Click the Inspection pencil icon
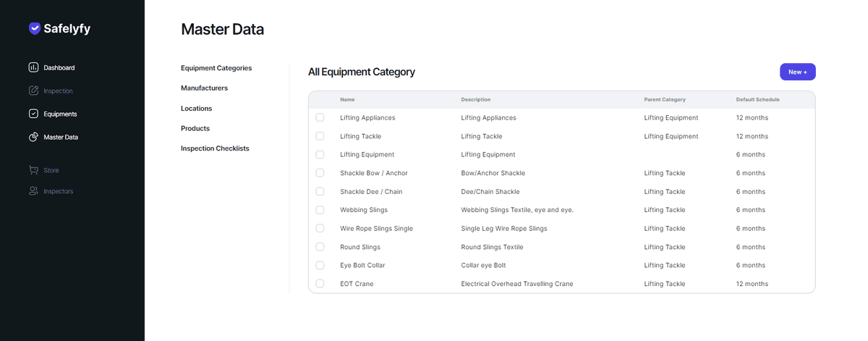 tap(33, 90)
